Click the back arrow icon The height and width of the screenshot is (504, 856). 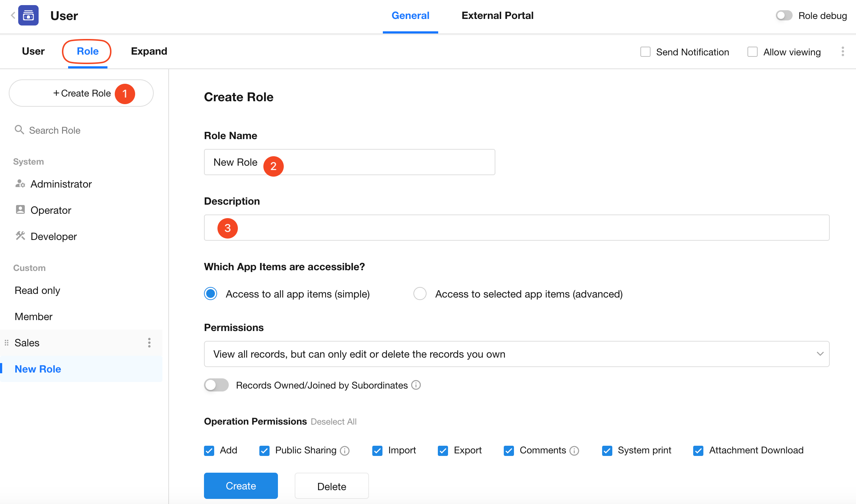coord(13,15)
